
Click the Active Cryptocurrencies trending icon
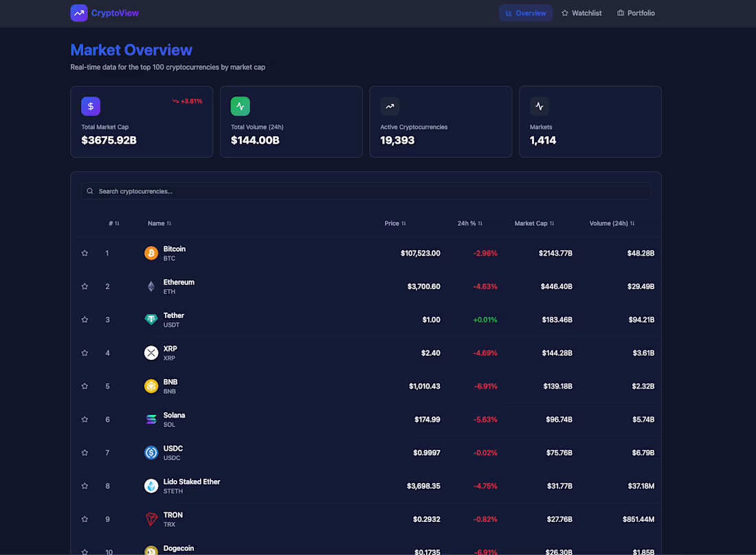(390, 106)
